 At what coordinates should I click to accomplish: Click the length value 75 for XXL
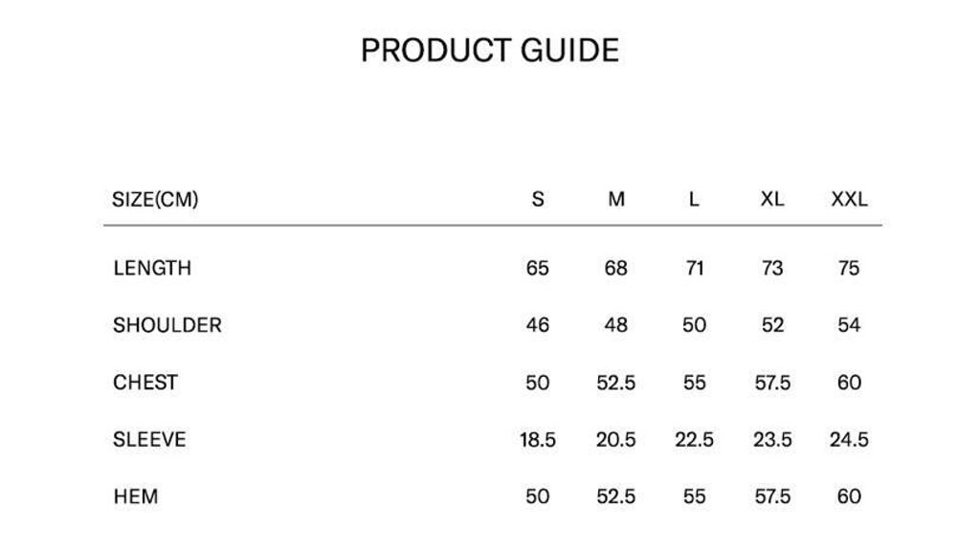849,268
